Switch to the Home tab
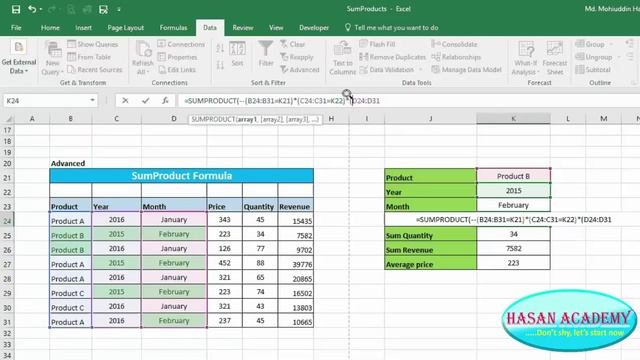Image resolution: width=640 pixels, height=360 pixels. coord(50,28)
